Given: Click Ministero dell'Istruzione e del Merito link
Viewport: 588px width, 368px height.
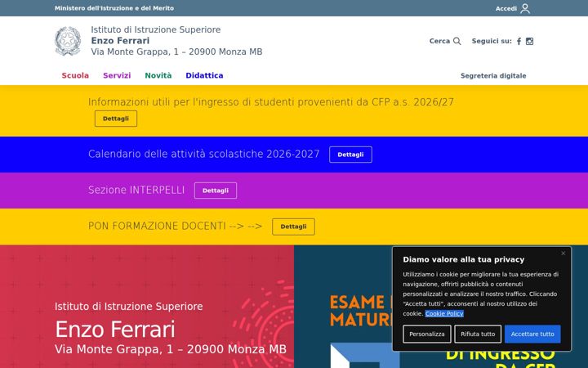Looking at the screenshot, I should click(x=114, y=8).
